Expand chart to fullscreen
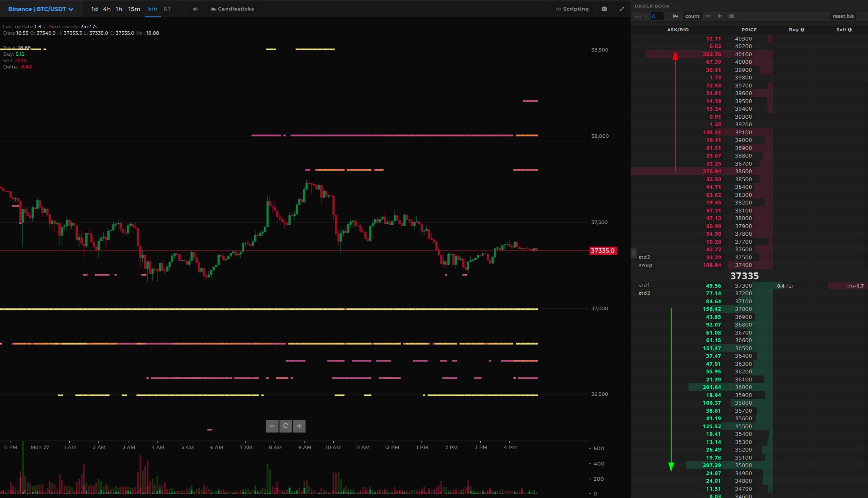 [x=622, y=9]
